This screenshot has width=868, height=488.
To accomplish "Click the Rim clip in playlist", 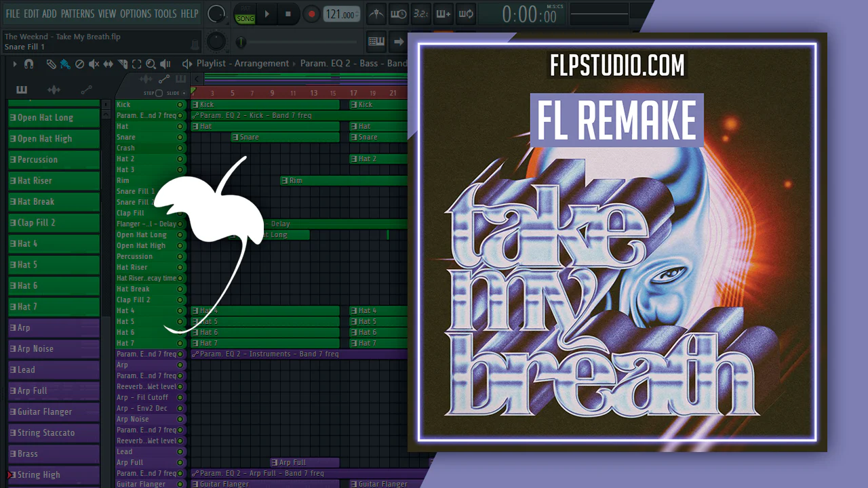I will [344, 180].
